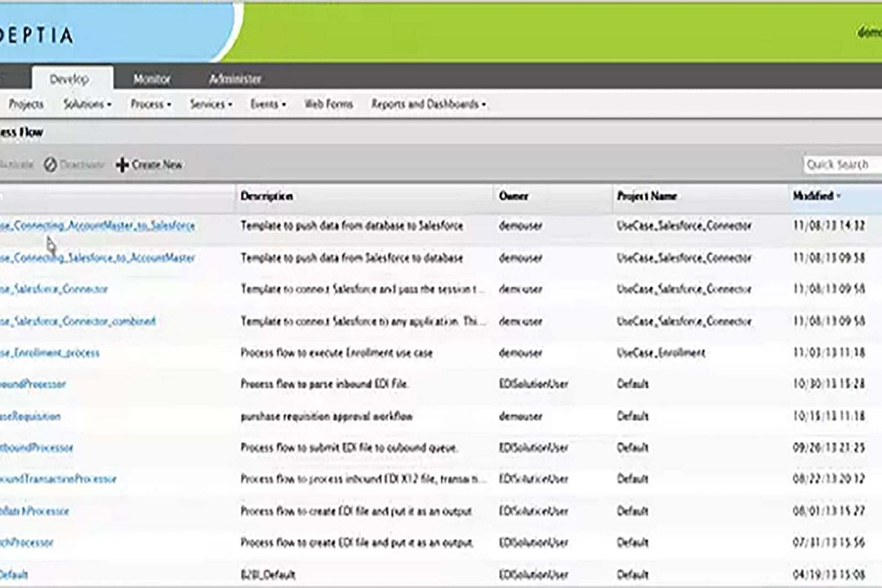Select the Develop tab
Image resolution: width=882 pixels, height=588 pixels.
[x=69, y=79]
